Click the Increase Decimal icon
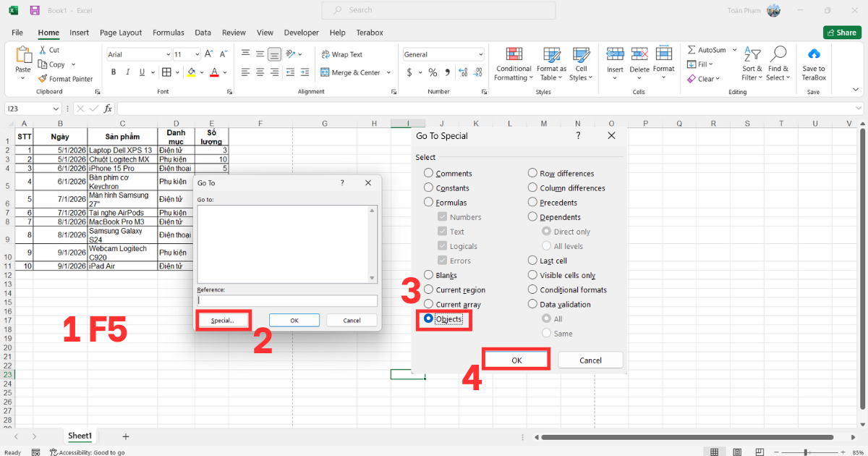Viewport: 868px width, 456px height. 461,72
